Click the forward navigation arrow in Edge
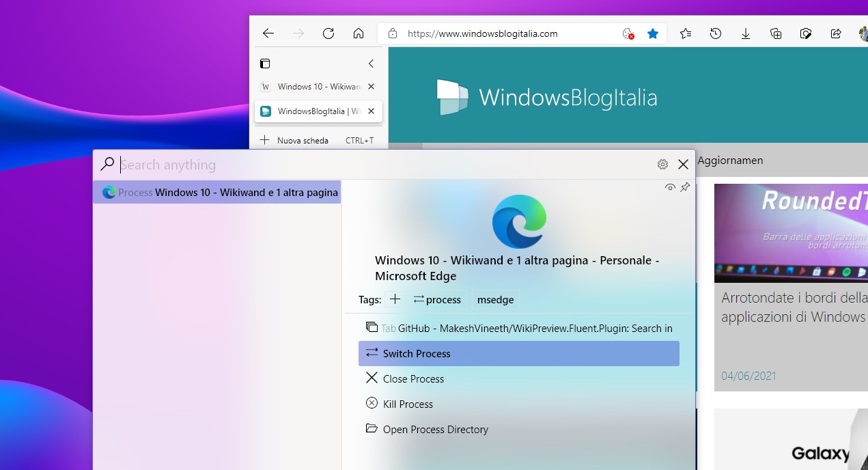868x470 pixels. (x=298, y=33)
